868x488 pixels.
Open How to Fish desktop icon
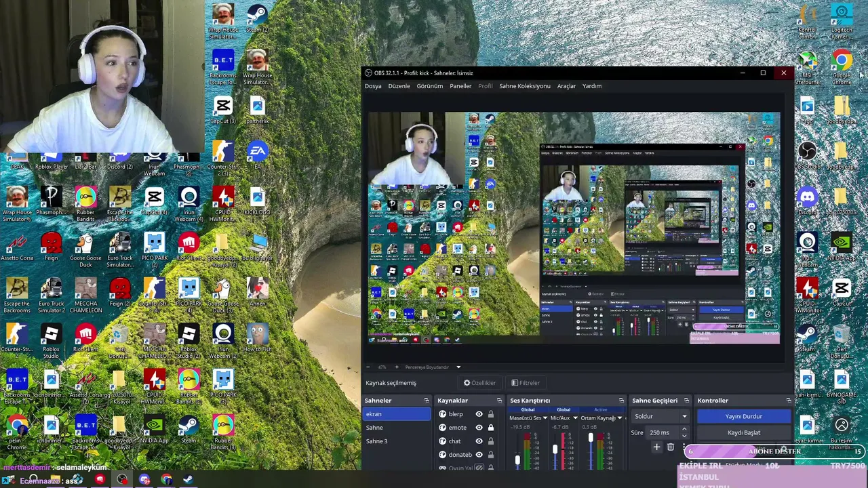(x=258, y=338)
